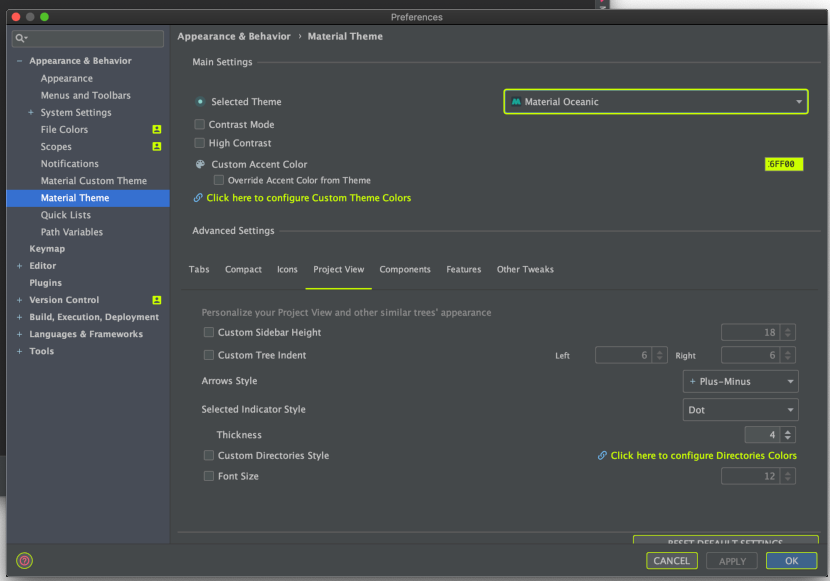The width and height of the screenshot is (830, 581).
Task: Toggle the Font Size checkbox
Action: pyautogui.click(x=209, y=476)
